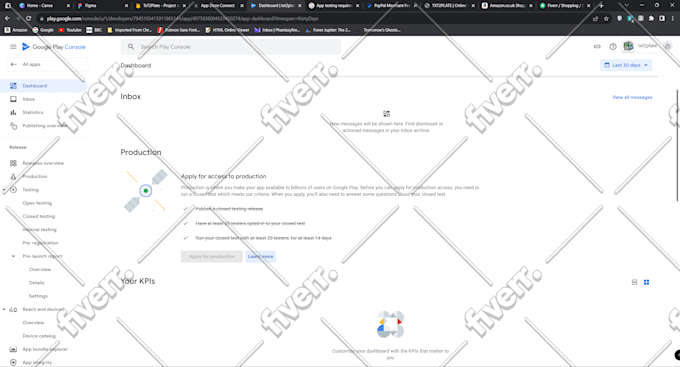Select Pre-registration
The image size is (680, 367).
tap(40, 243)
